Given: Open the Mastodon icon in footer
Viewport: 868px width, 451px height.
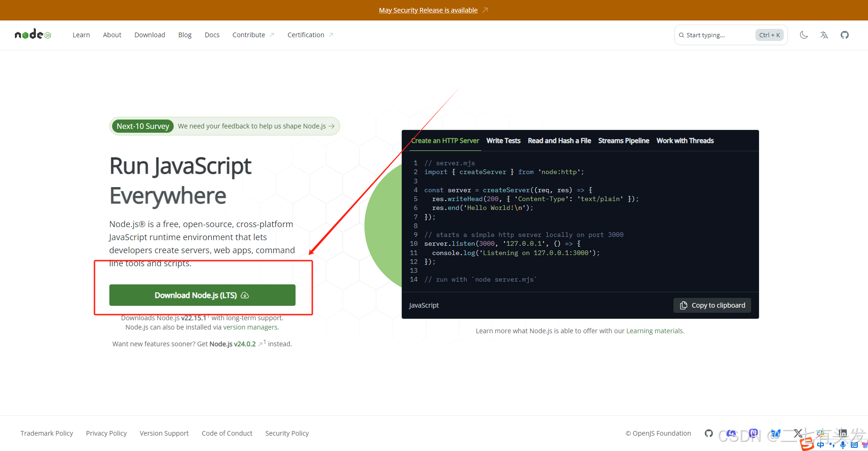Looking at the screenshot, I should pyautogui.click(x=754, y=433).
